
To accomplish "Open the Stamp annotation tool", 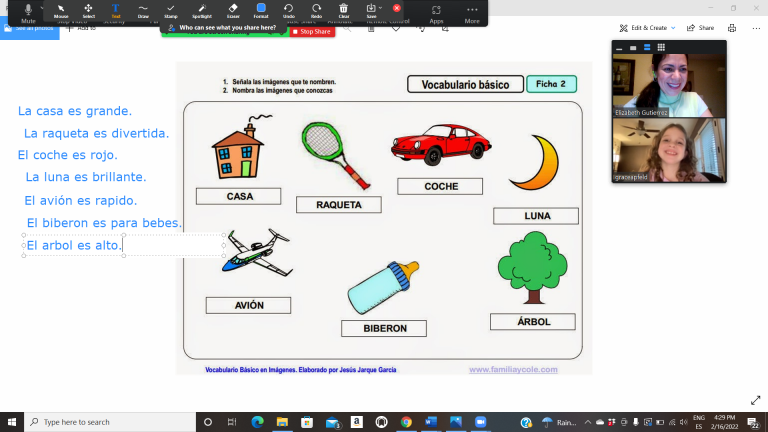I will tap(170, 11).
